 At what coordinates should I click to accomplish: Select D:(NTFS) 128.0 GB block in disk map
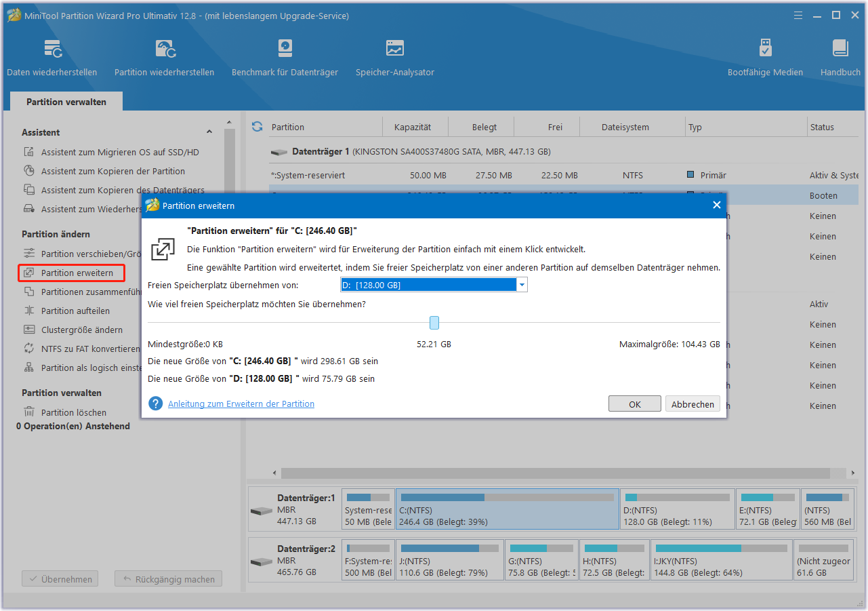tap(677, 509)
